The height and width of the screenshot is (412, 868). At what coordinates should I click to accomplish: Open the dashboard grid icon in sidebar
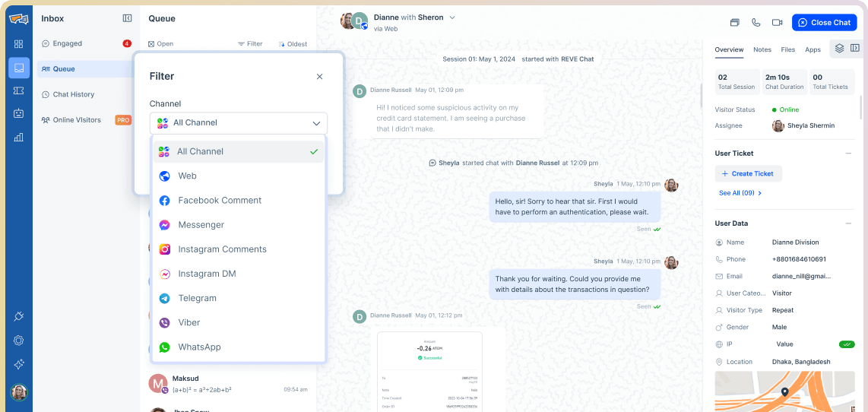(19, 44)
